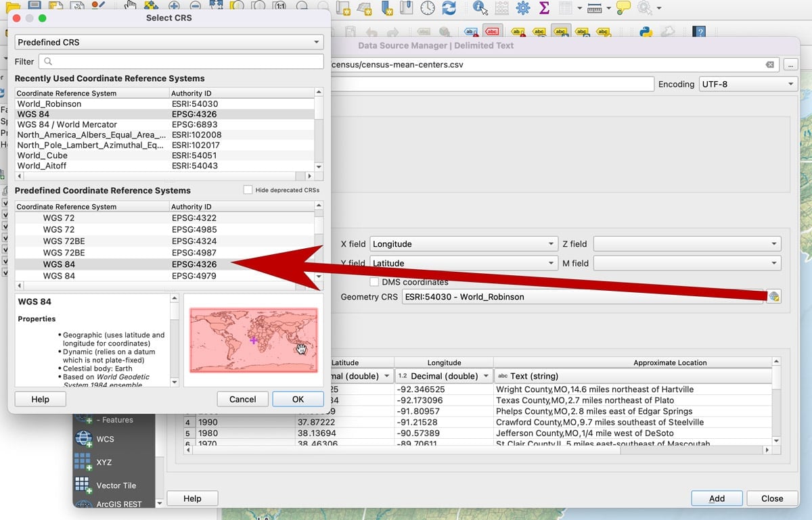Click the Refresh toolbar icon

(449, 8)
